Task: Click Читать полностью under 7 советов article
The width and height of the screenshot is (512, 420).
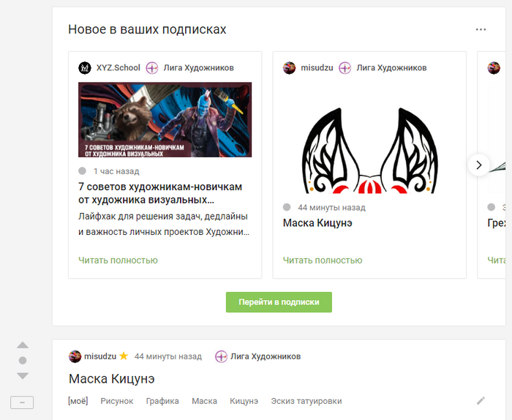Action: coord(118,260)
